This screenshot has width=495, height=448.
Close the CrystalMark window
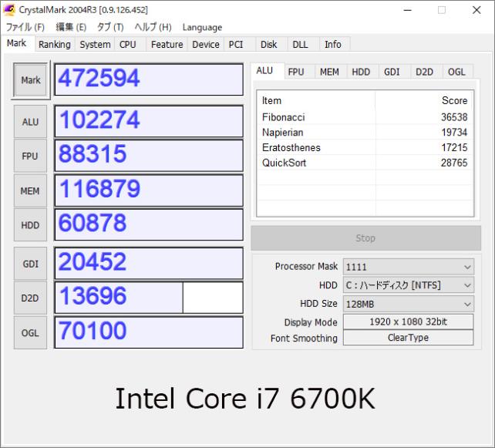click(x=476, y=10)
